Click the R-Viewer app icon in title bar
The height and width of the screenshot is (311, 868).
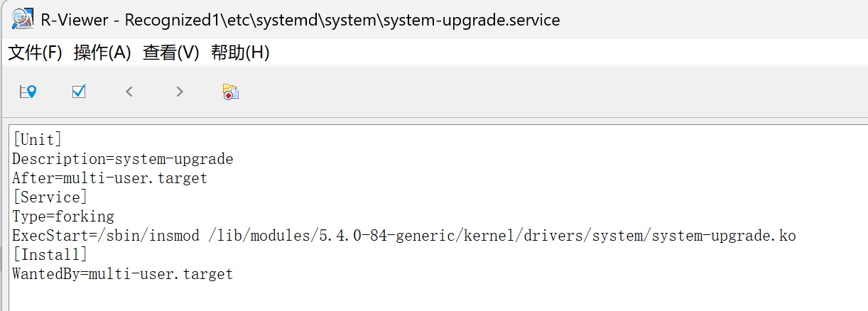pyautogui.click(x=22, y=19)
